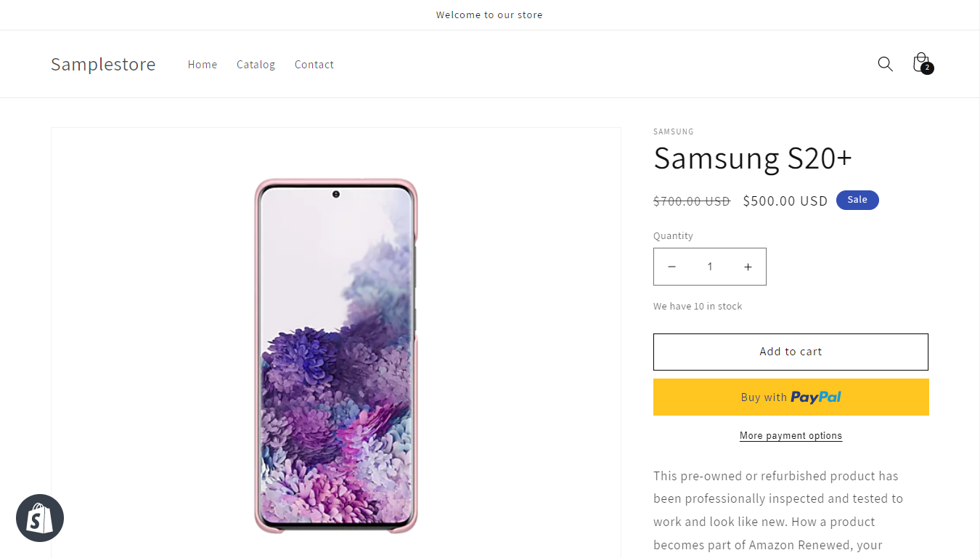
Task: Click the quantity number input field
Action: [x=710, y=267]
